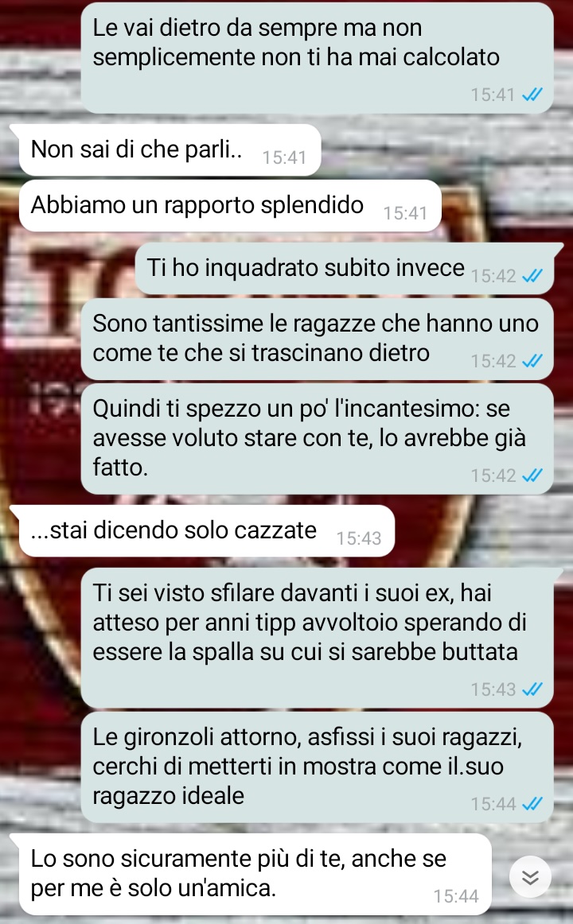Tap double ticks on 'Quindi ti spezzo' message

532,475
